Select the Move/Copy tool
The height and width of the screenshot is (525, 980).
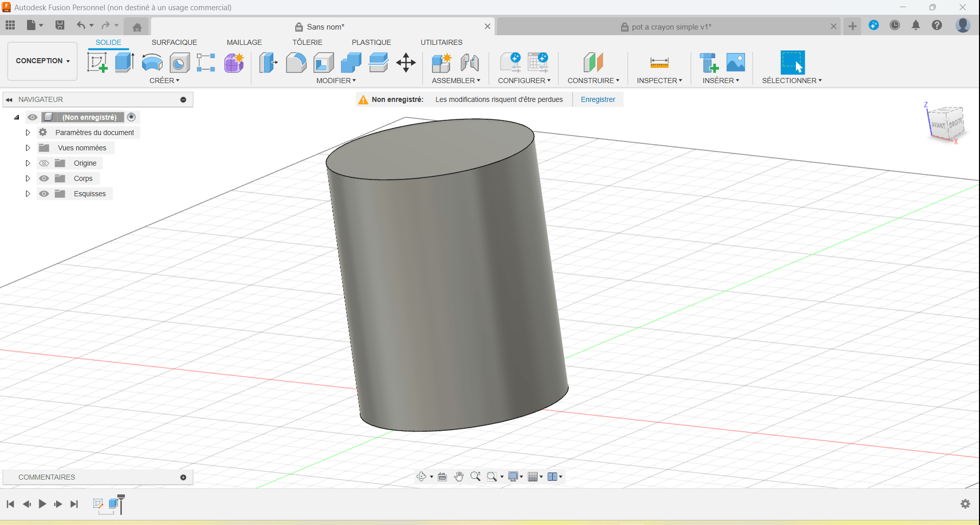coord(406,63)
